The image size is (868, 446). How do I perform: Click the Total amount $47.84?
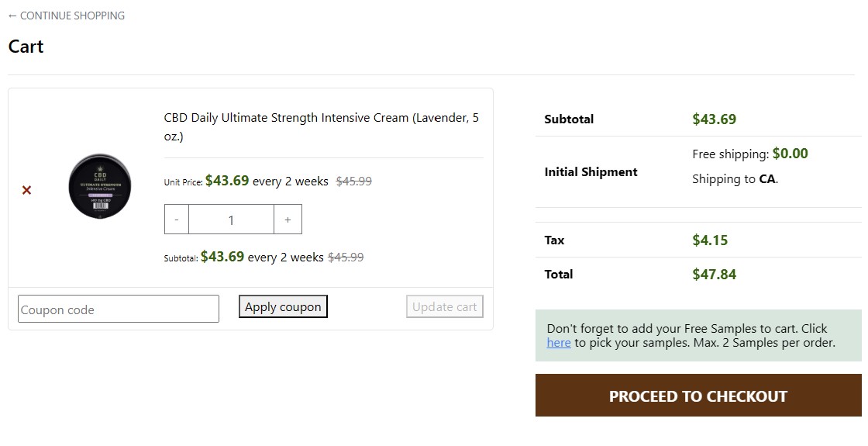coord(714,275)
